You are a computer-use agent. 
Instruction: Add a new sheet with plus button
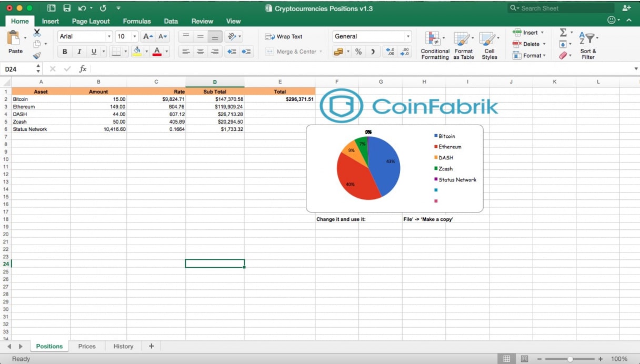point(152,346)
